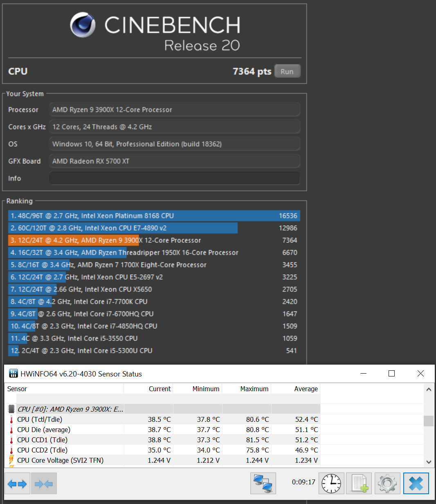Click the Current column header
Screen dimensions: 436x504
click(x=148, y=389)
